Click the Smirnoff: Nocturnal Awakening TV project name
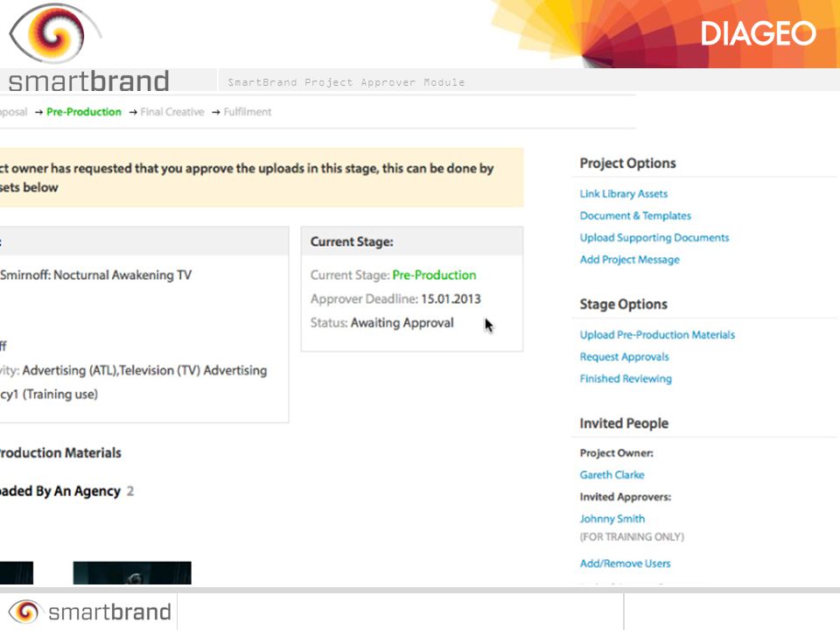This screenshot has width=840, height=630. point(96,276)
